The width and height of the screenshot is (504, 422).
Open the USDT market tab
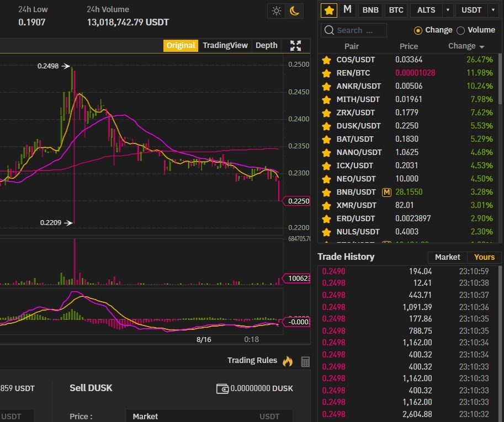click(471, 10)
